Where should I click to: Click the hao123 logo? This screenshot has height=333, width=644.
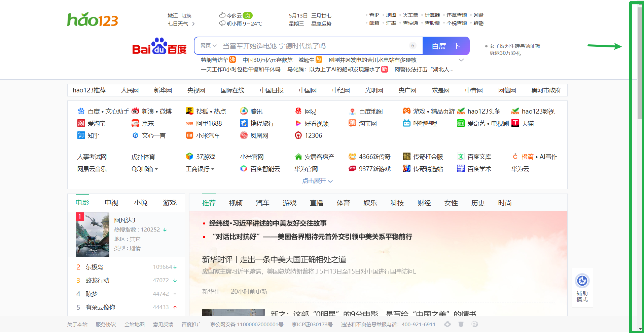93,19
